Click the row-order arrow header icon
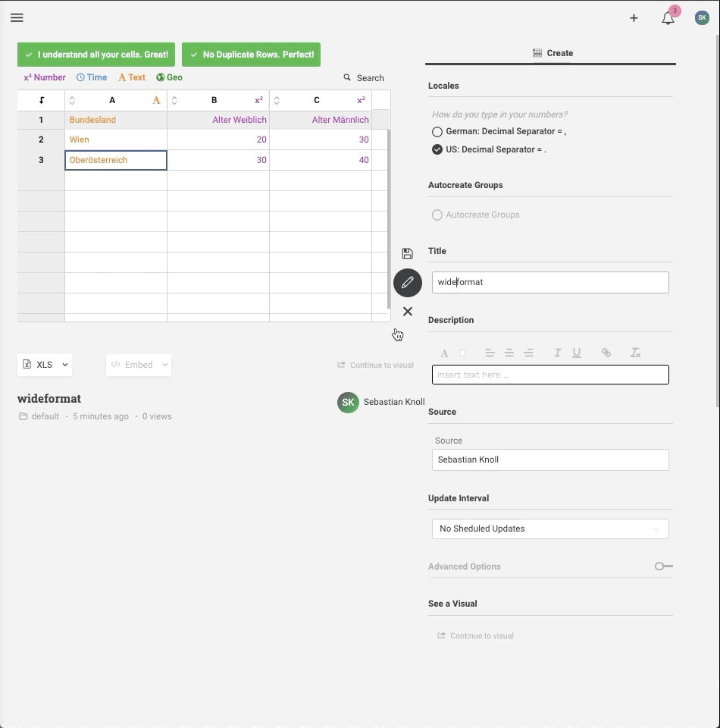Image resolution: width=720 pixels, height=728 pixels. click(41, 100)
